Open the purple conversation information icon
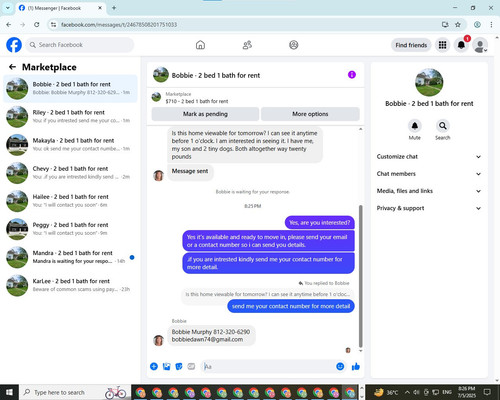Viewport: 500px width, 400px height. tap(352, 75)
